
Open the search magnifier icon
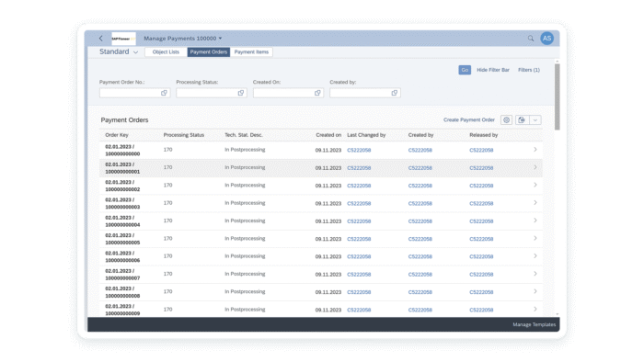[531, 38]
